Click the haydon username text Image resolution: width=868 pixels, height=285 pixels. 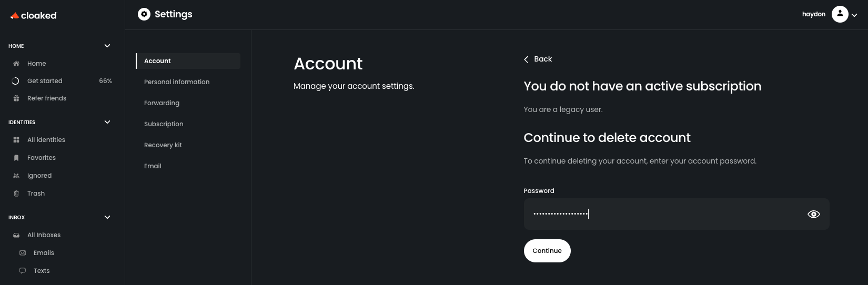click(814, 14)
